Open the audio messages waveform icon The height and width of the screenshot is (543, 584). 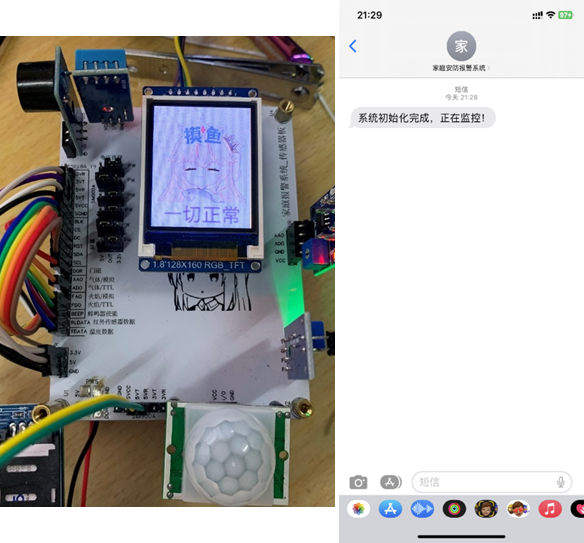(x=422, y=509)
